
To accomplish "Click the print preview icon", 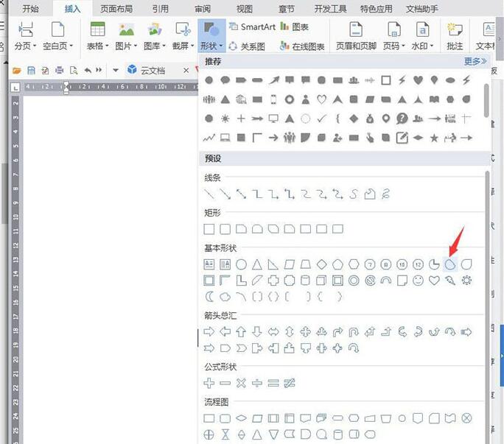I will (74, 71).
